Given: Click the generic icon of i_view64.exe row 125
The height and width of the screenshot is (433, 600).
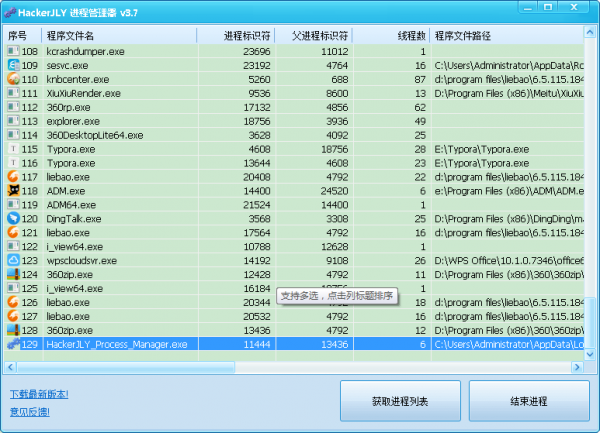Looking at the screenshot, I should (13, 288).
